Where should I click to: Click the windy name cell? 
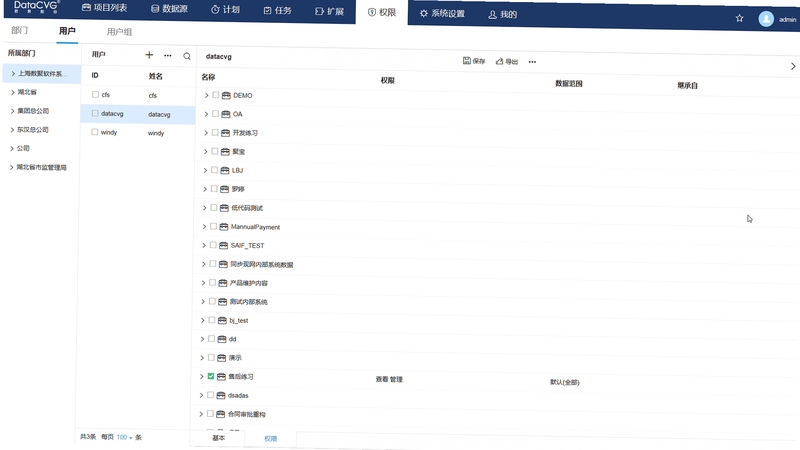[x=156, y=133]
